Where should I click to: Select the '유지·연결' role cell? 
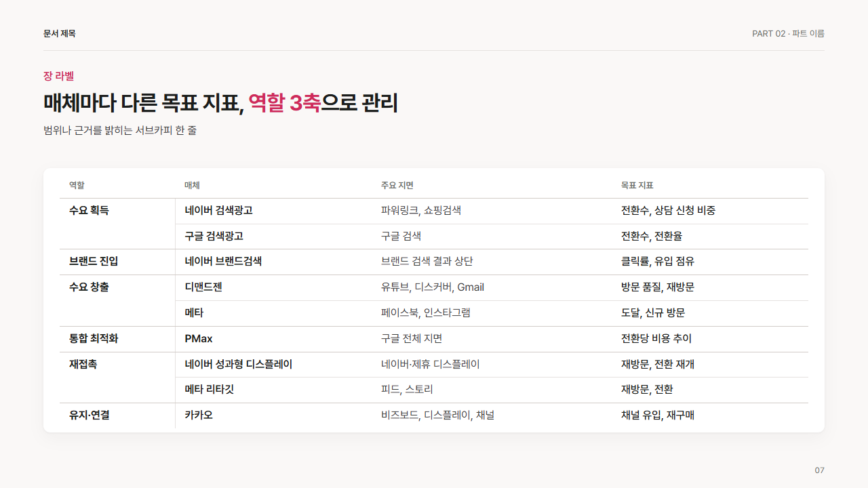90,415
